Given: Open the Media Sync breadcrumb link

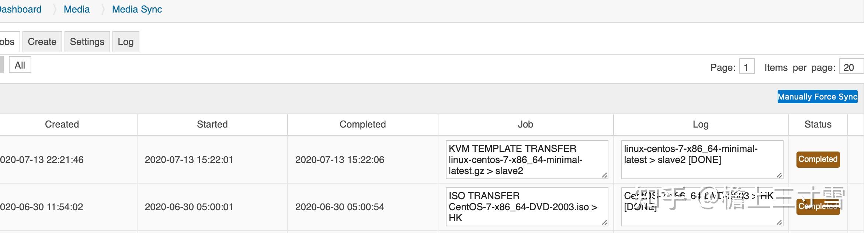Looking at the screenshot, I should [137, 9].
